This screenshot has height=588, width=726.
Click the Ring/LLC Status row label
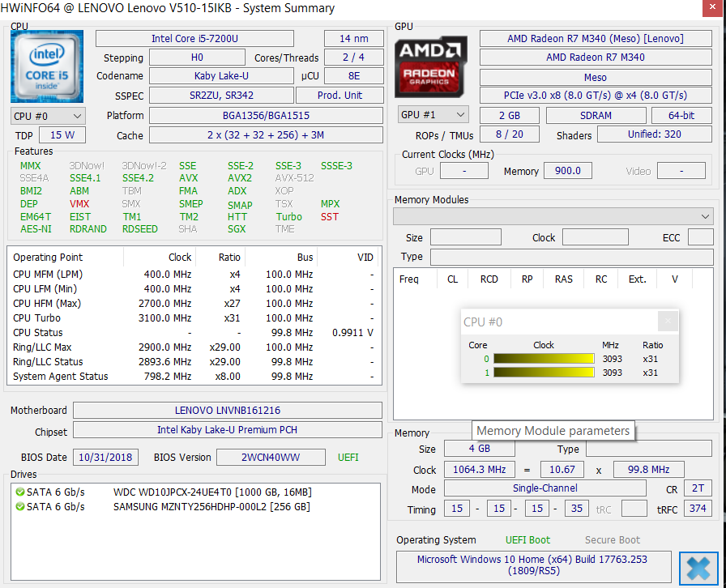click(48, 361)
